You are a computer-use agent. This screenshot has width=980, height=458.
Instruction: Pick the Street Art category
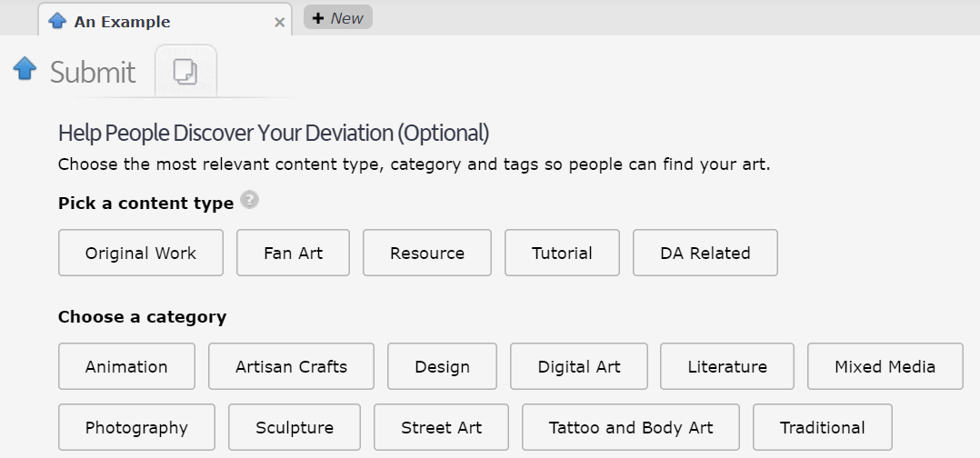click(x=442, y=427)
